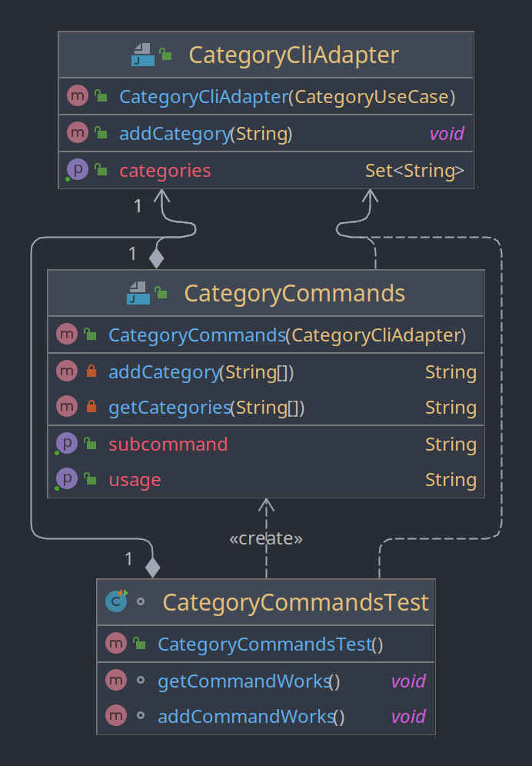Select the CategoryCliAdapter class header
The image size is (532, 766).
(x=266, y=55)
